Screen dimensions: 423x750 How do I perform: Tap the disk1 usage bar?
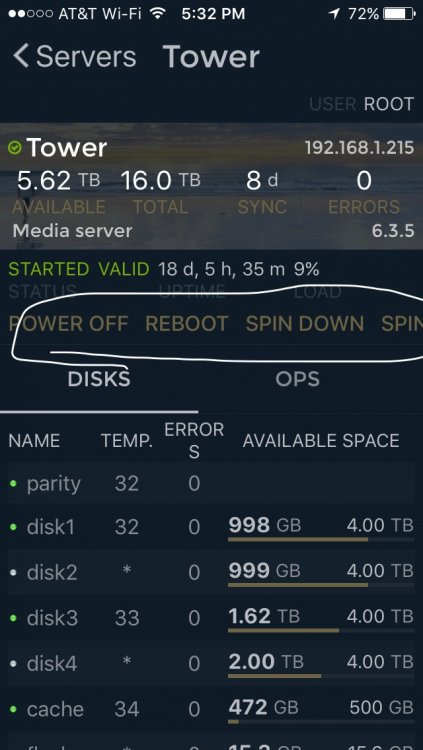coord(321,540)
